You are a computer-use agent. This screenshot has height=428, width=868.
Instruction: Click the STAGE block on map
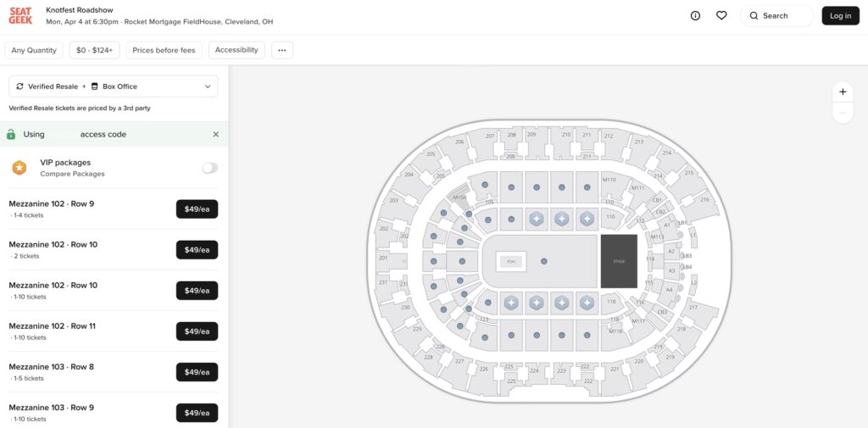point(619,261)
